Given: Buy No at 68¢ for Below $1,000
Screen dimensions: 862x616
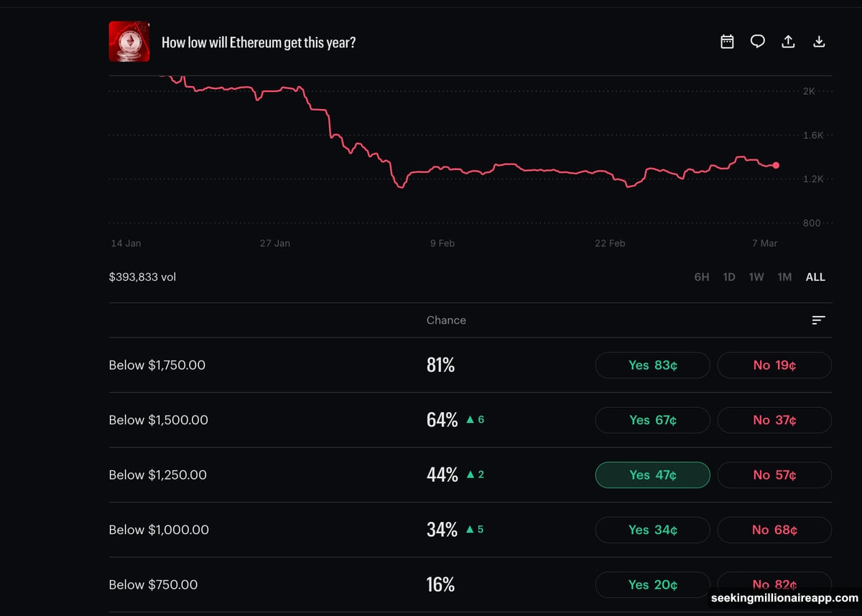Looking at the screenshot, I should [x=774, y=530].
